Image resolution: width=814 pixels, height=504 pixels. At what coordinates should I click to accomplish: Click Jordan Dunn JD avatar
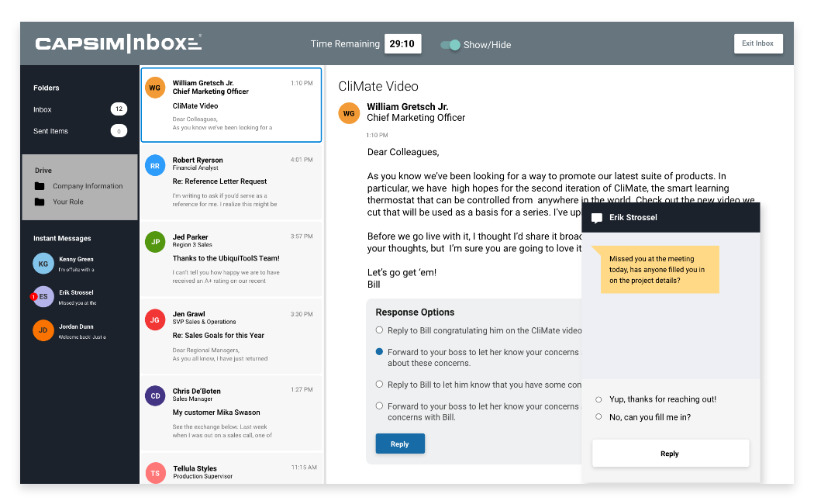(43, 330)
